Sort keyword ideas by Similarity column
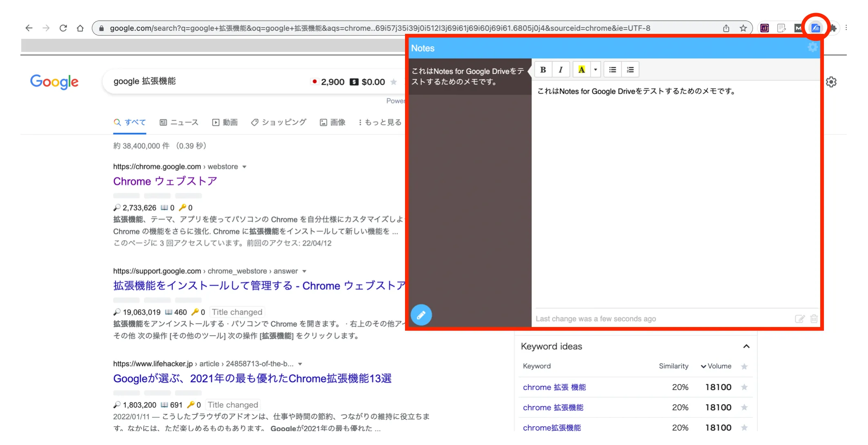This screenshot has width=868, height=445. (673, 366)
